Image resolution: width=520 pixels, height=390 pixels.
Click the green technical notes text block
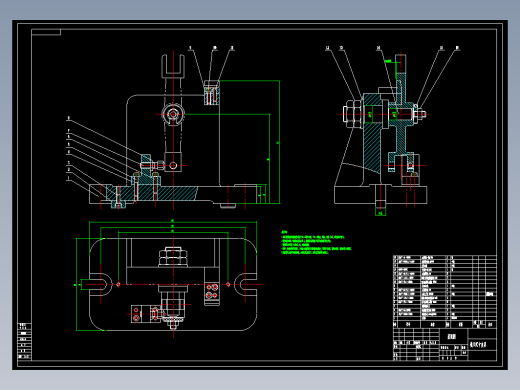pos(316,242)
